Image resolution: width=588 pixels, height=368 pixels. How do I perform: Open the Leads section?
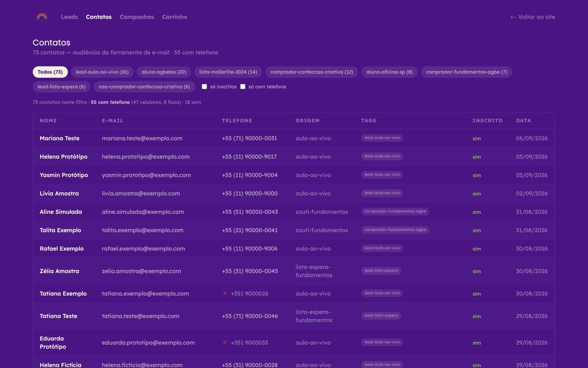pos(69,17)
